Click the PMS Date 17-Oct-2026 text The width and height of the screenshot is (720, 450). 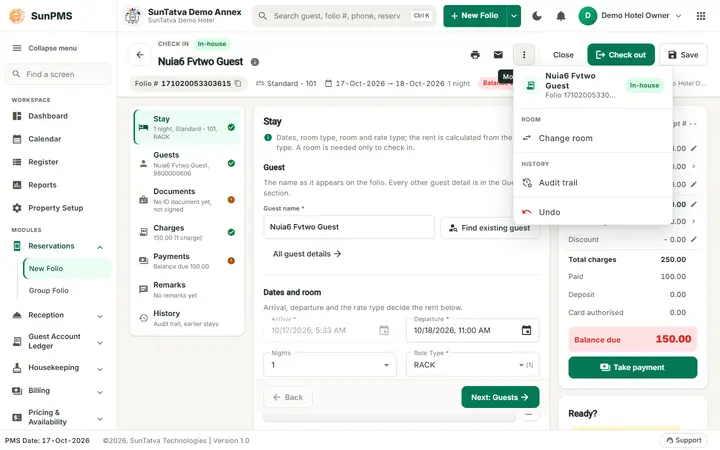(x=47, y=440)
